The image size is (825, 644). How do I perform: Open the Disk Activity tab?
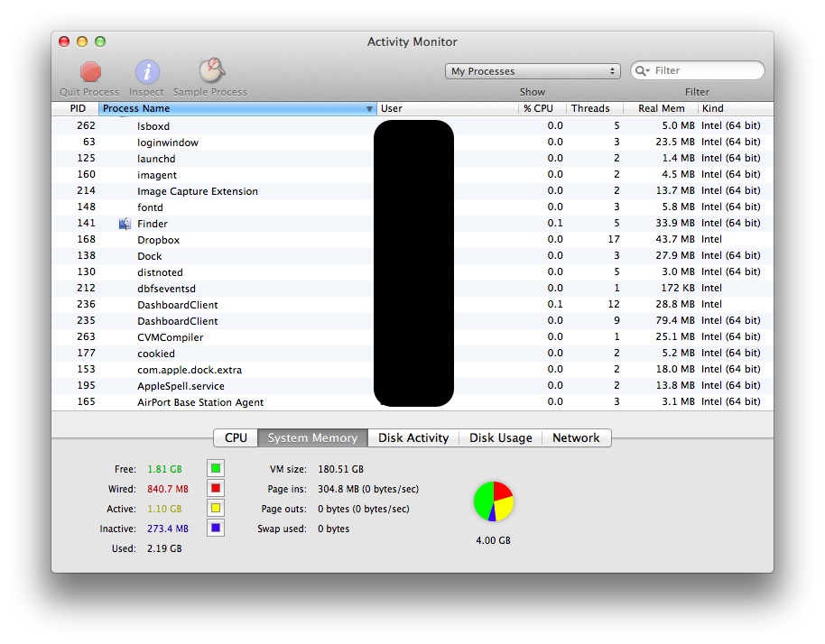[413, 438]
